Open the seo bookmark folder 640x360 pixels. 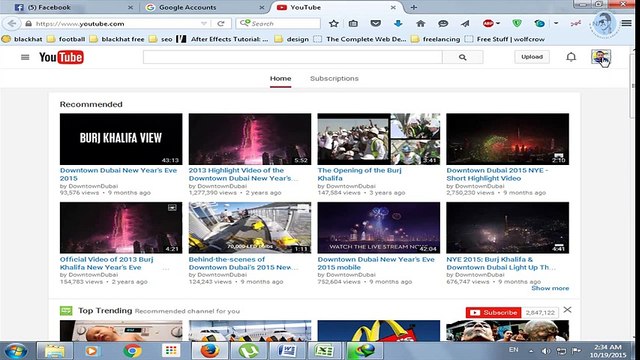(x=161, y=39)
